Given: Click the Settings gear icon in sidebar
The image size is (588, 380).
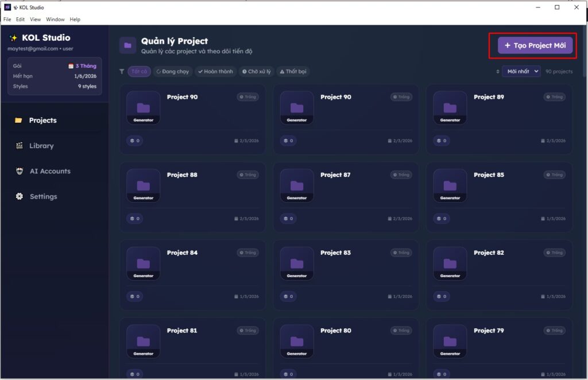Looking at the screenshot, I should (x=19, y=196).
